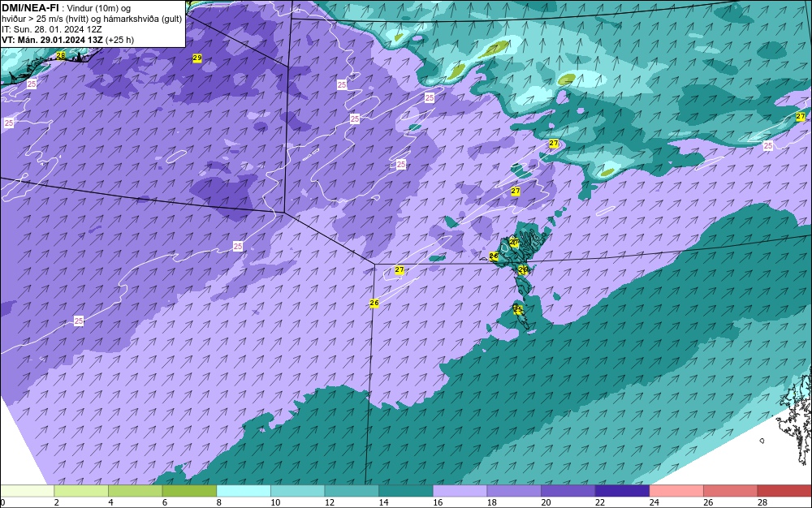Click the 'VT: Mán. 29.01.2024 13Z' valid time
This screenshot has width=812, height=508.
pos(52,40)
